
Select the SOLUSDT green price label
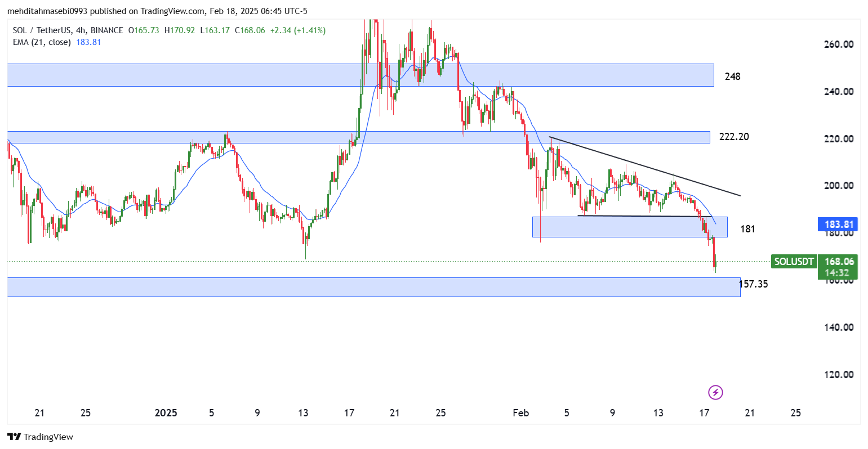pos(794,262)
